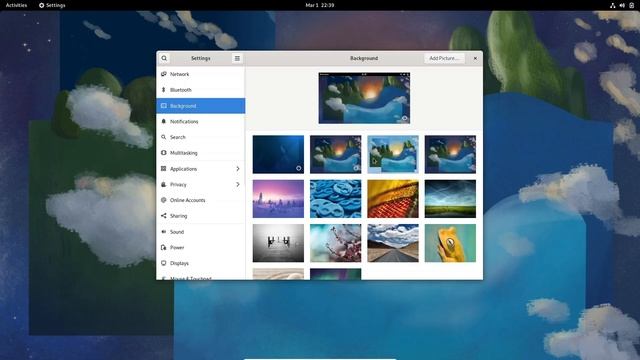This screenshot has width=640, height=360.
Task: Click the search icon in Settings header
Action: tap(164, 58)
